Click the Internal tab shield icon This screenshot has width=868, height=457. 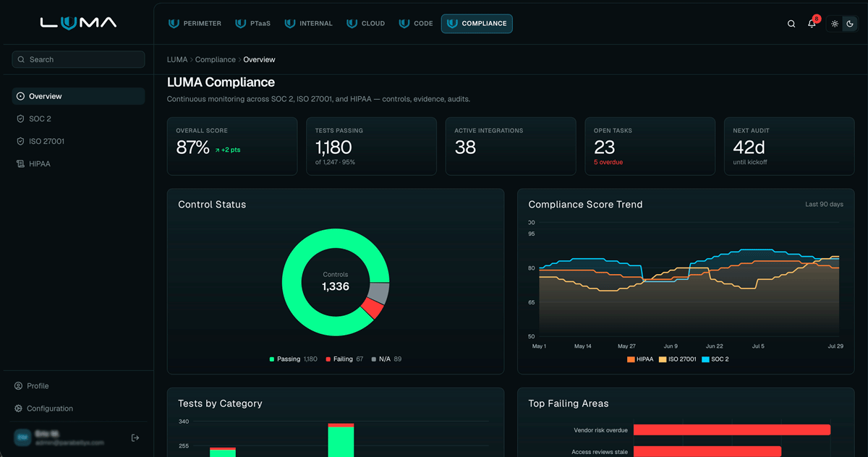click(x=290, y=24)
